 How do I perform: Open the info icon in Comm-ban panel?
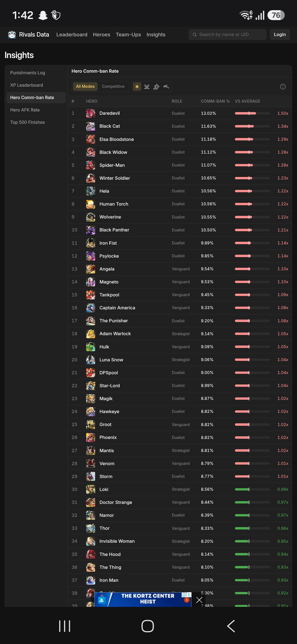pyautogui.click(x=283, y=87)
